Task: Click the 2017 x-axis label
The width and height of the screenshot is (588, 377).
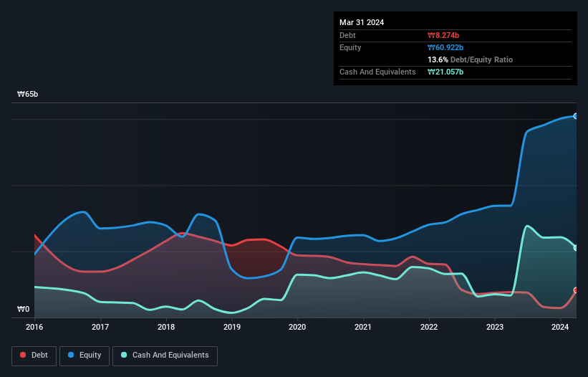Action: [100, 327]
